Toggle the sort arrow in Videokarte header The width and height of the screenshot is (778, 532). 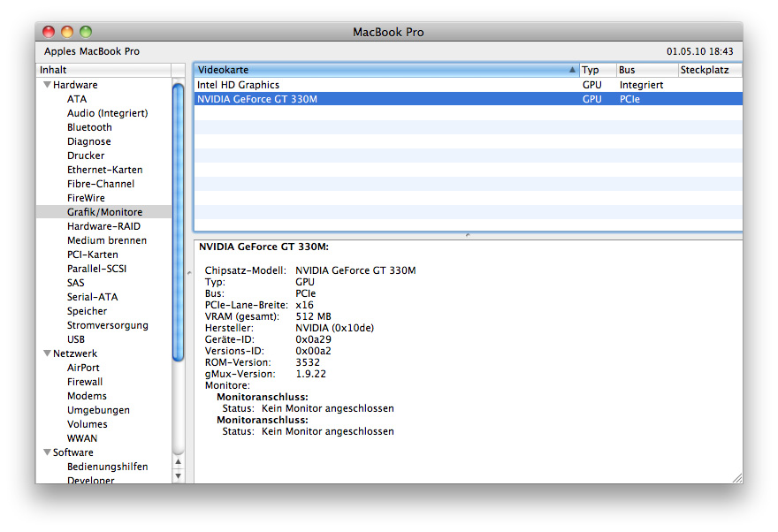pyautogui.click(x=572, y=70)
